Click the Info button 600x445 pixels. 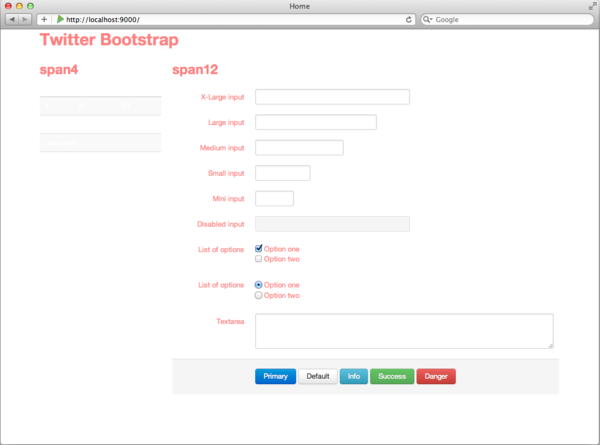pos(354,376)
